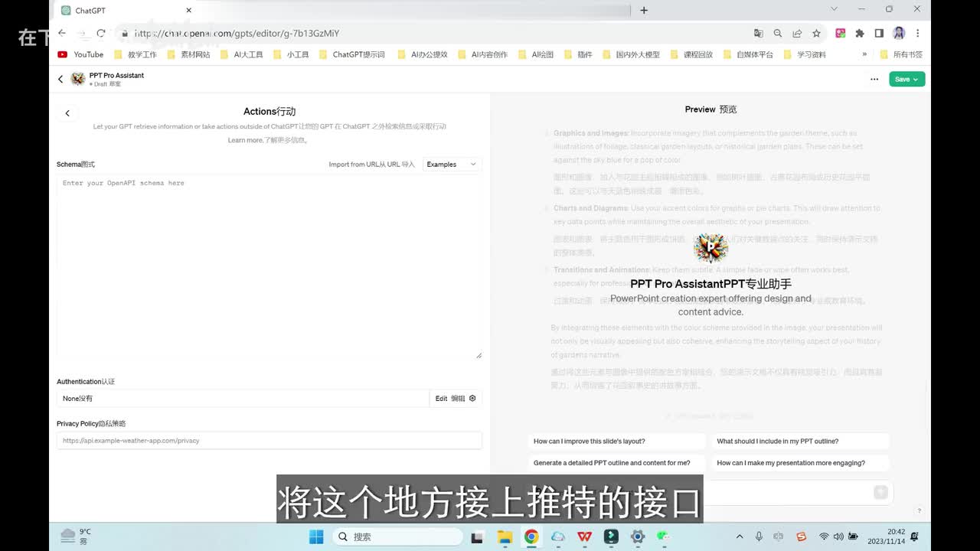
Task: Click the Privacy Policy URL field
Action: click(x=268, y=441)
